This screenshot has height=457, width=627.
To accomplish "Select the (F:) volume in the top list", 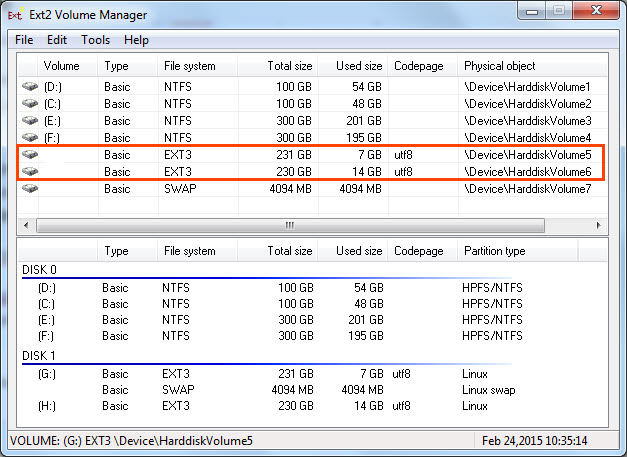I will 52,138.
